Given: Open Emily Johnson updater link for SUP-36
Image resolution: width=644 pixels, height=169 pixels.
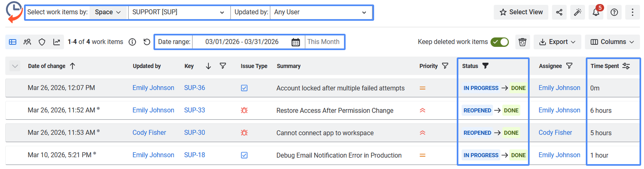Looking at the screenshot, I should tap(153, 88).
